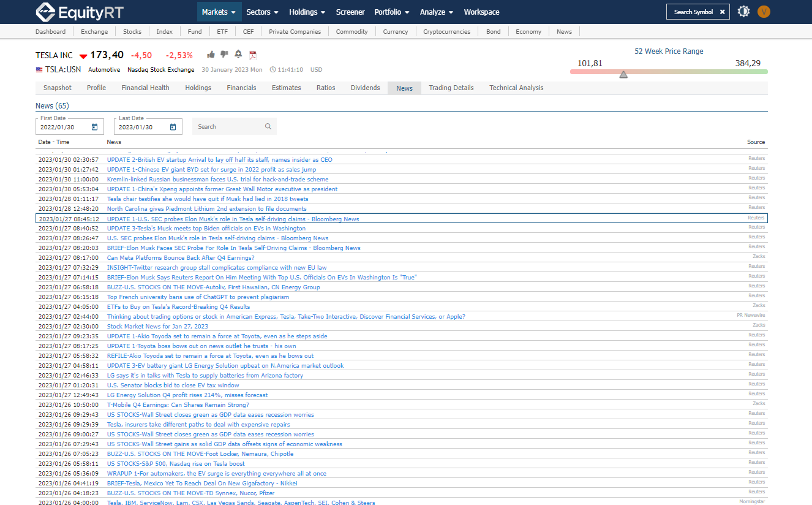
Task: Click the US flag icon beside TSLA:USN
Action: pos(39,70)
